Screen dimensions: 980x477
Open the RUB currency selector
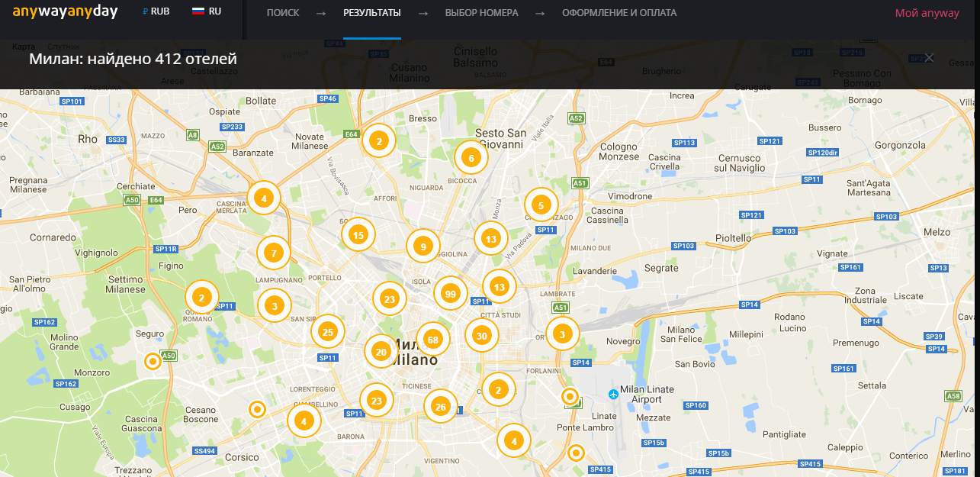pyautogui.click(x=156, y=12)
